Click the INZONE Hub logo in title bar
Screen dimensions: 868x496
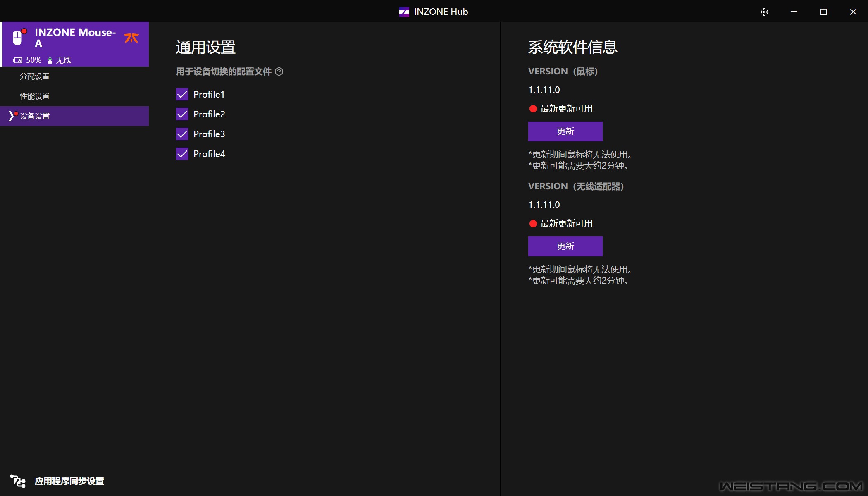404,12
